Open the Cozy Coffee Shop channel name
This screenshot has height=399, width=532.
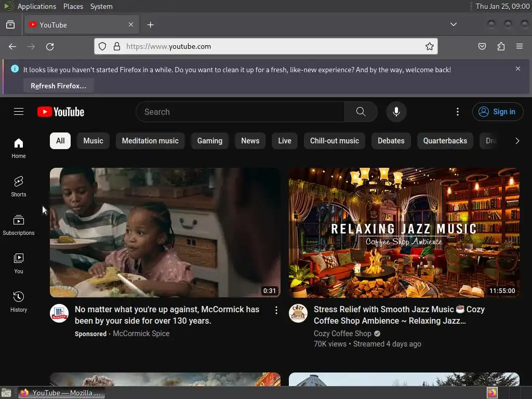pyautogui.click(x=342, y=334)
